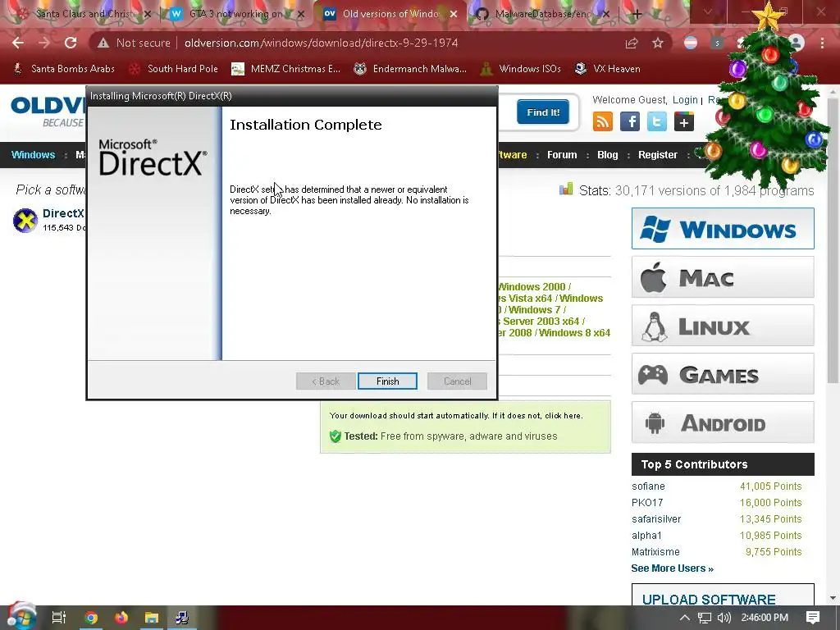Viewport: 840px width, 630px height.
Task: Go back using browser back arrow
Action: coord(18,43)
